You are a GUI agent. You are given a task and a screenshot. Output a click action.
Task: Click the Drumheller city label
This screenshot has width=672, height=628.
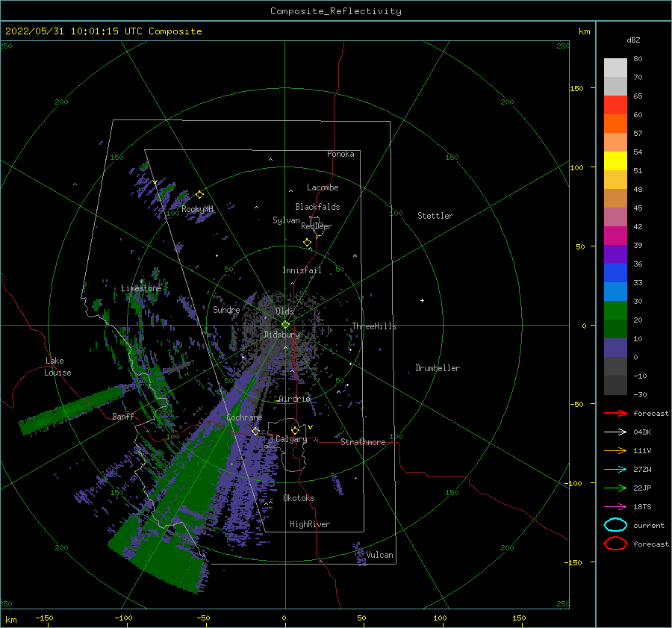point(438,368)
